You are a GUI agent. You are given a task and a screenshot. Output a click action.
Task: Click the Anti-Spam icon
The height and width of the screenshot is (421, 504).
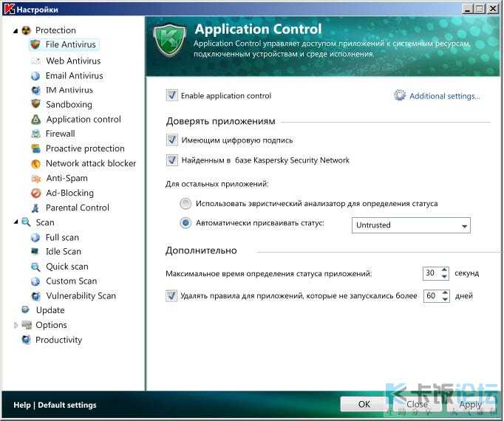click(x=35, y=178)
